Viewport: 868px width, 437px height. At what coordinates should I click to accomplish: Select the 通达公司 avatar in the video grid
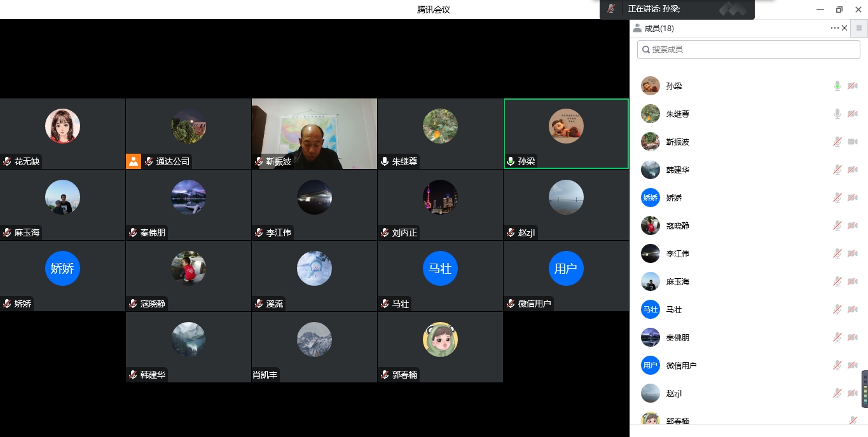pyautogui.click(x=188, y=126)
